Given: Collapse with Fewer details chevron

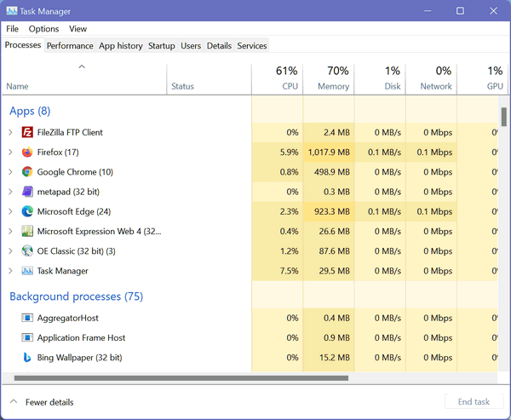Looking at the screenshot, I should (x=14, y=402).
